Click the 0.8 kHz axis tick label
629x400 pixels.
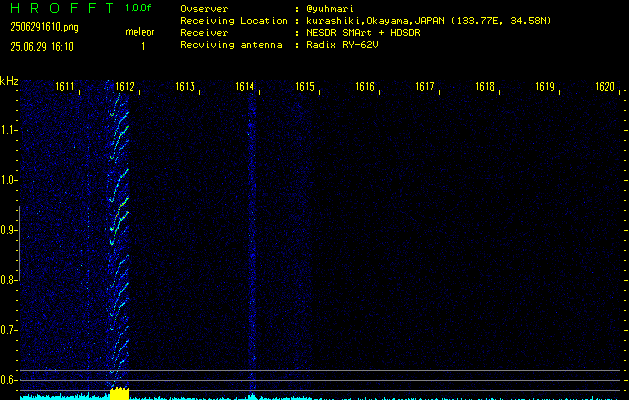point(8,280)
